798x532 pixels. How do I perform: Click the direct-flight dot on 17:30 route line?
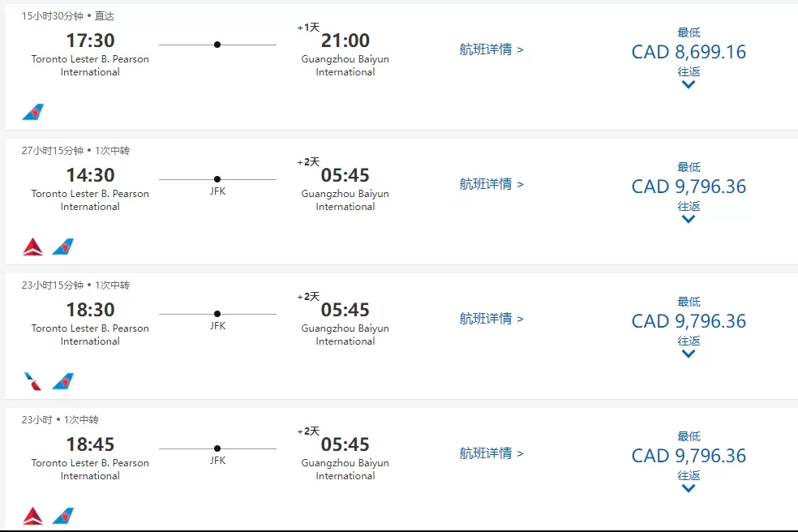(x=217, y=45)
